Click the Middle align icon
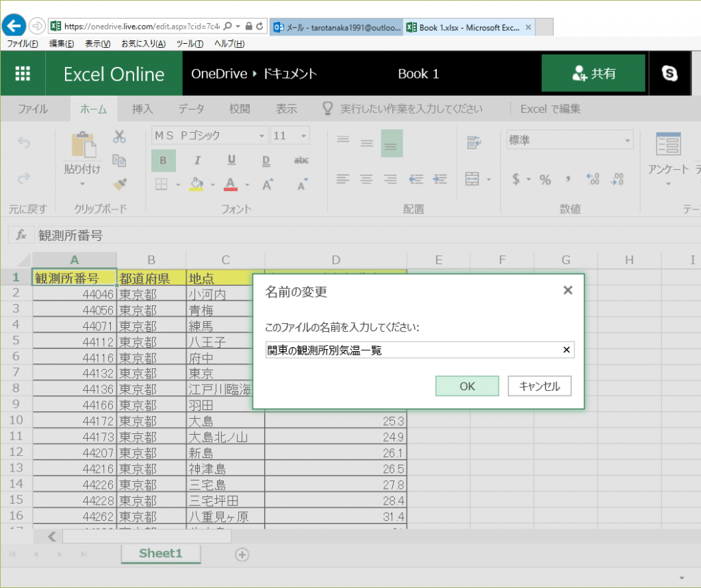Viewport: 701px width, 588px height. (367, 143)
